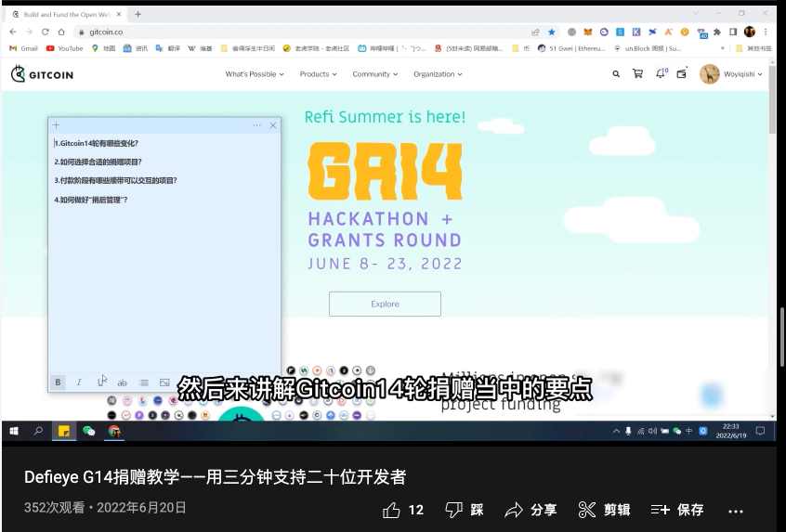The width and height of the screenshot is (786, 532).
Task: Open WeChat from the taskbar
Action: [89, 432]
